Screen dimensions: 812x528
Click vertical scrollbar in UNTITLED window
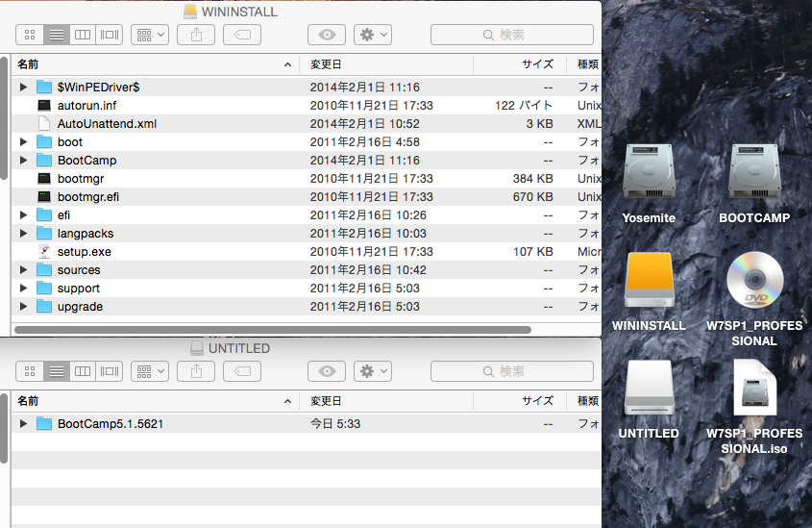[x=4, y=429]
